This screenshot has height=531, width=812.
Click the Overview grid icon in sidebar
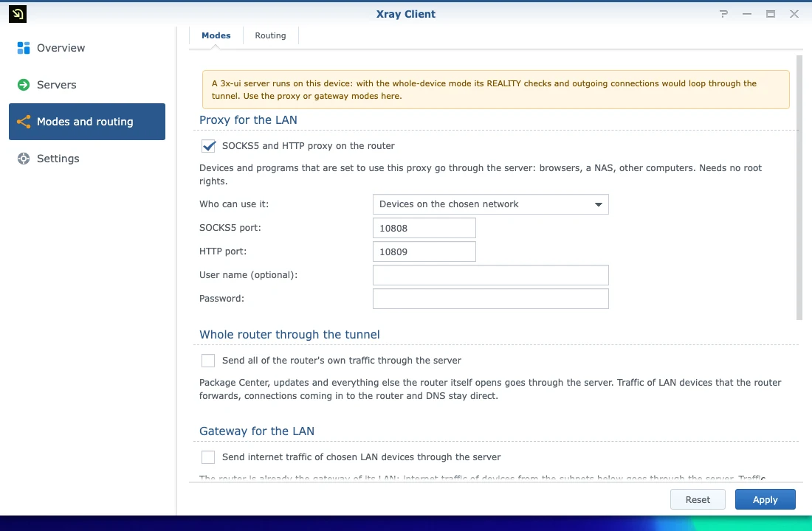tap(24, 48)
